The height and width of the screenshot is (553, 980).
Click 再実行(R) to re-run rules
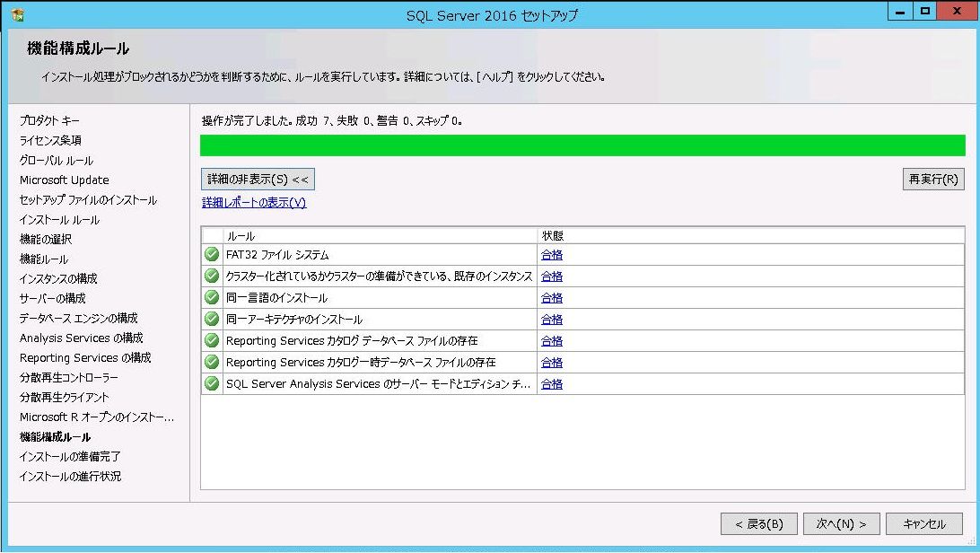point(933,180)
